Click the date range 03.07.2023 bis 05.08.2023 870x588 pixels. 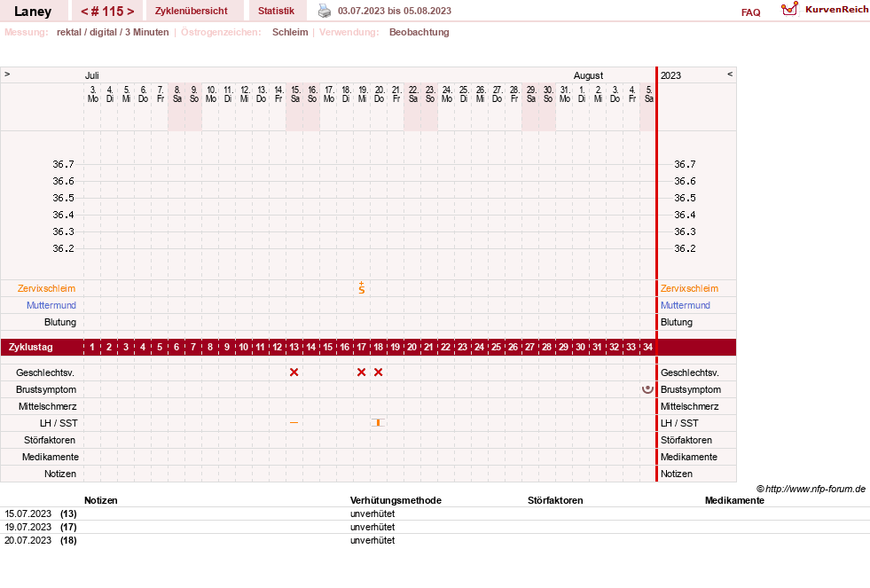[x=395, y=12]
